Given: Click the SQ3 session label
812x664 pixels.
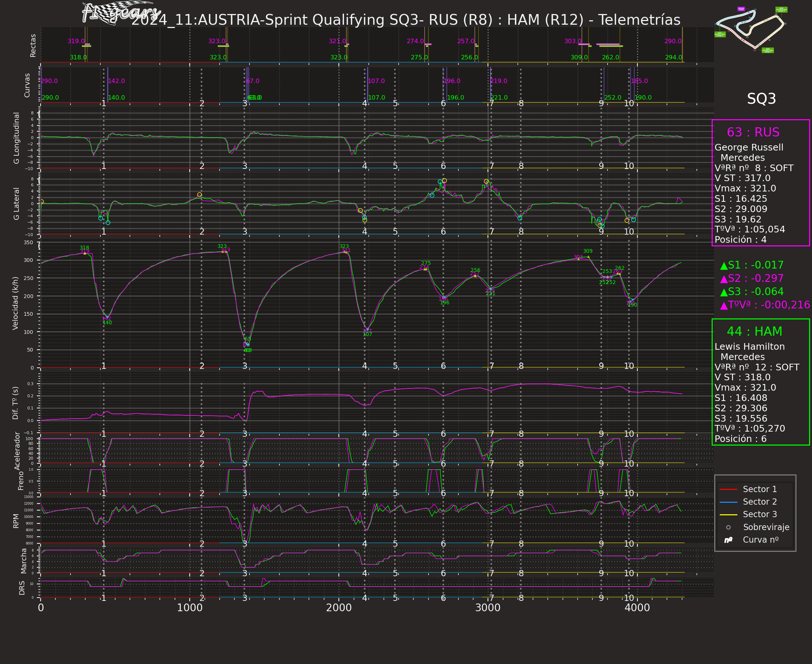Looking at the screenshot, I should tap(761, 99).
